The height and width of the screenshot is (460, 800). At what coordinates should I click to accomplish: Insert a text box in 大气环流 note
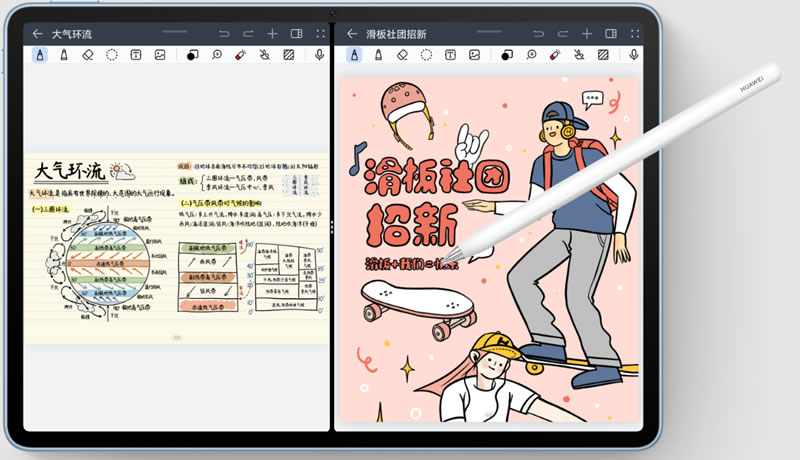pos(136,55)
